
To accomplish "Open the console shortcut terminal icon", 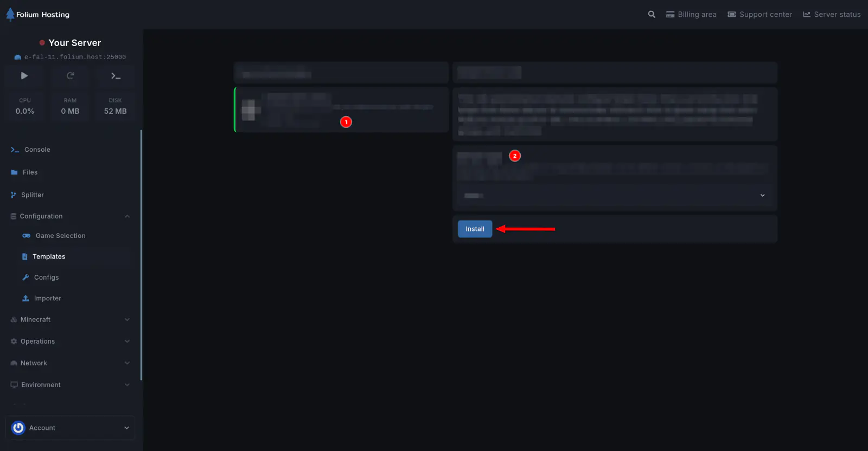I will tap(116, 76).
